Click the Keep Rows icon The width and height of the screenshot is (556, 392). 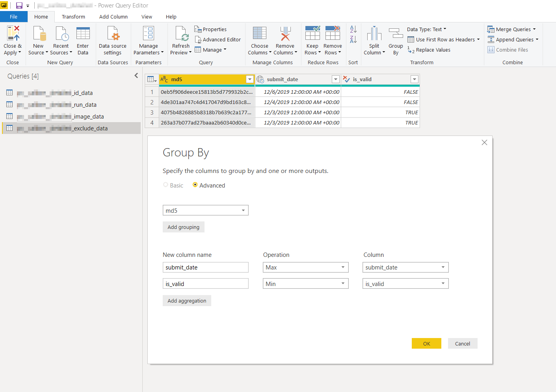pyautogui.click(x=312, y=33)
